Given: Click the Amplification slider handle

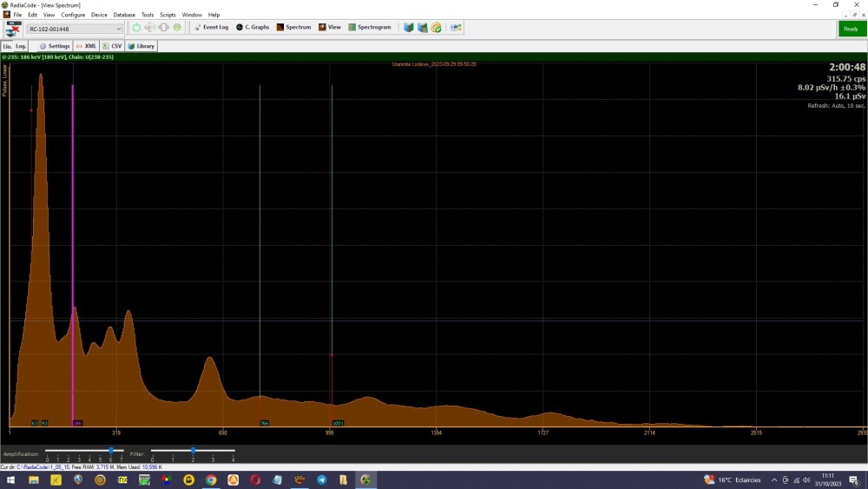Looking at the screenshot, I should (x=110, y=450).
